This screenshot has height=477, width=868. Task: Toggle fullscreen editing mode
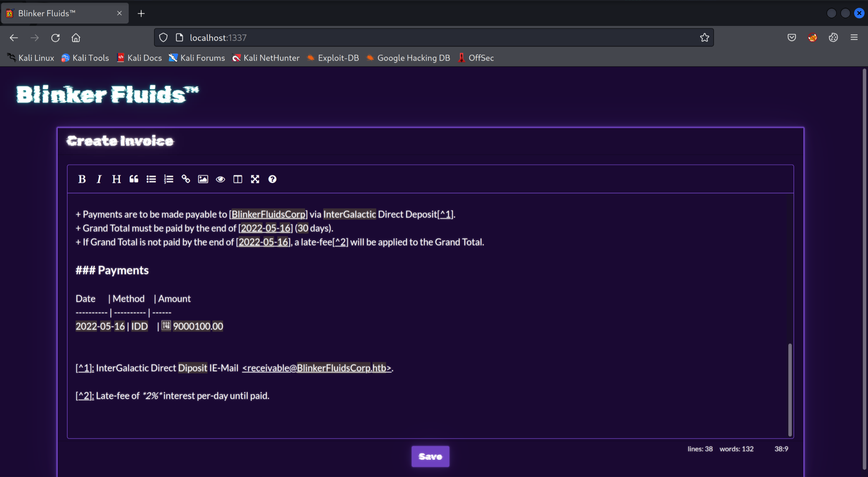point(255,179)
